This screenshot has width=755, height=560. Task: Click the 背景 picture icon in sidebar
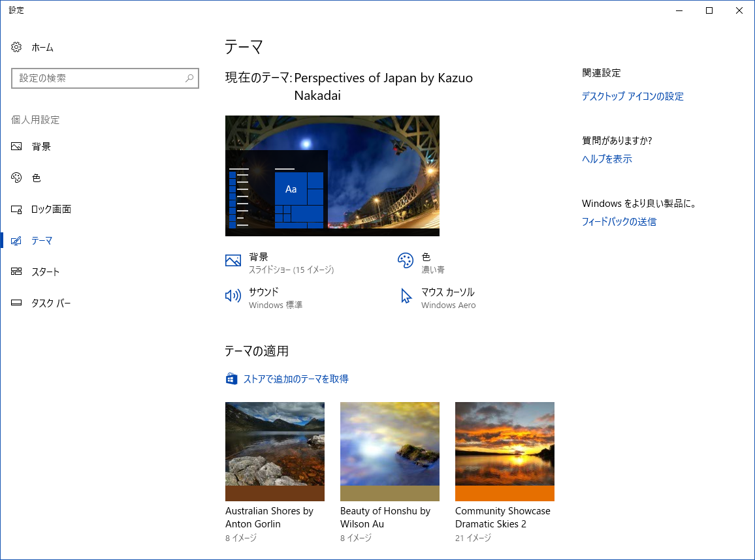coord(16,146)
